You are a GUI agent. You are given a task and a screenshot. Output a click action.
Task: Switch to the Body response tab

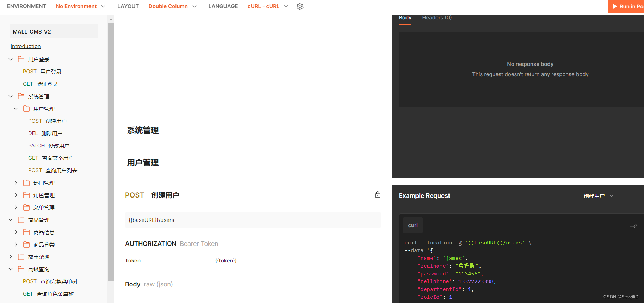(405, 18)
